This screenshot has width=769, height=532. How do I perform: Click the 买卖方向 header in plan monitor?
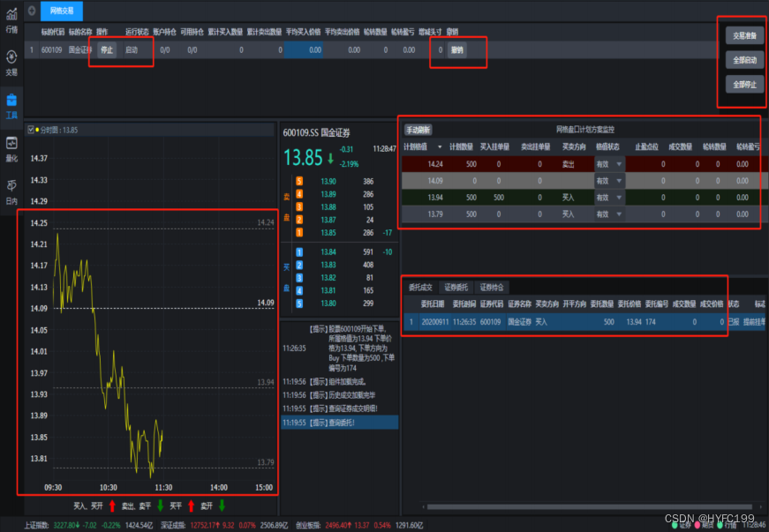pyautogui.click(x=574, y=147)
